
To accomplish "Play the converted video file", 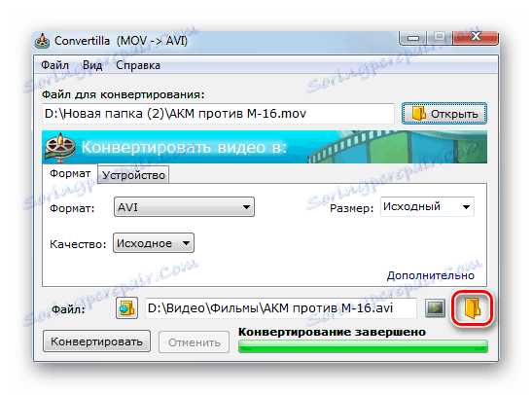I will pos(436,308).
